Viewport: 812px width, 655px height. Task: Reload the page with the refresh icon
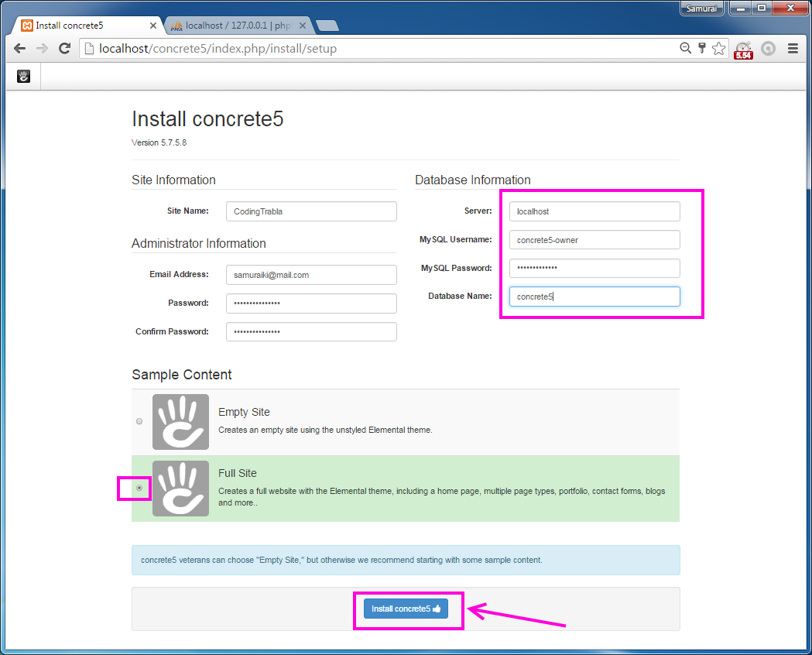(x=65, y=49)
